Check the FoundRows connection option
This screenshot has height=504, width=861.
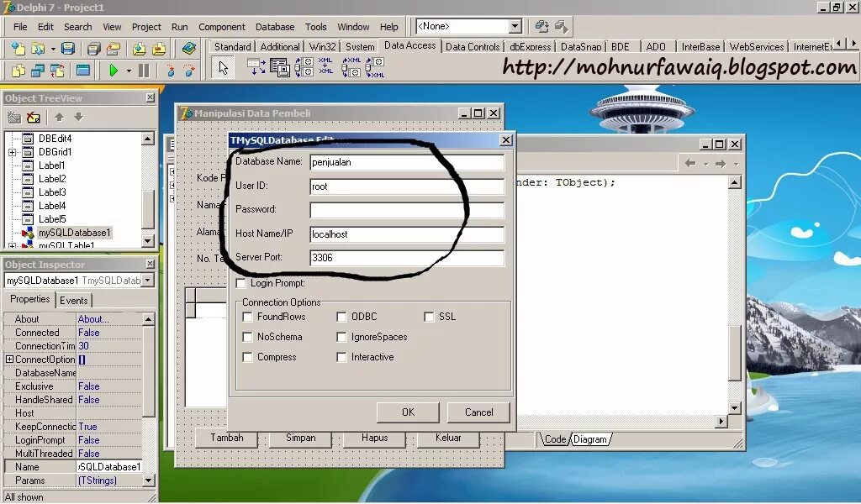(x=248, y=317)
